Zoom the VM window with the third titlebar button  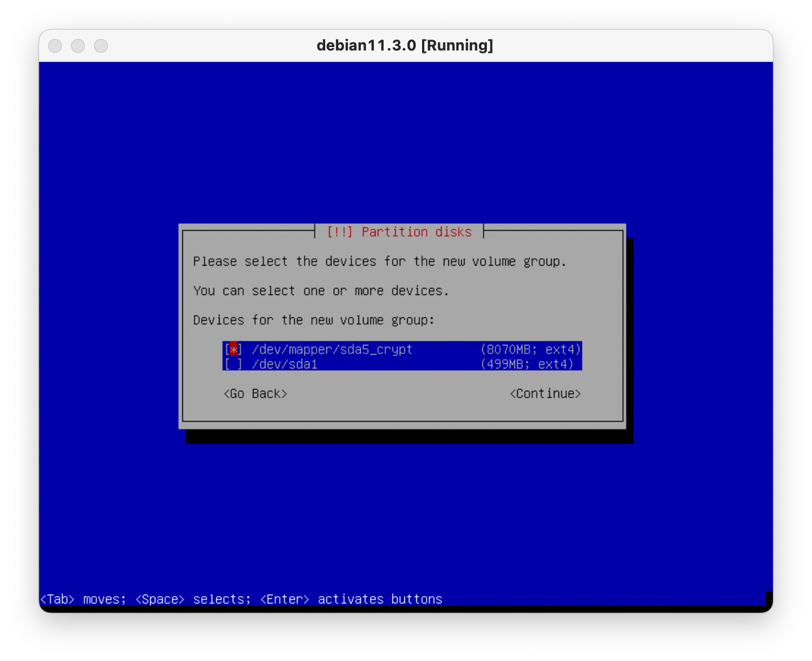[x=101, y=46]
